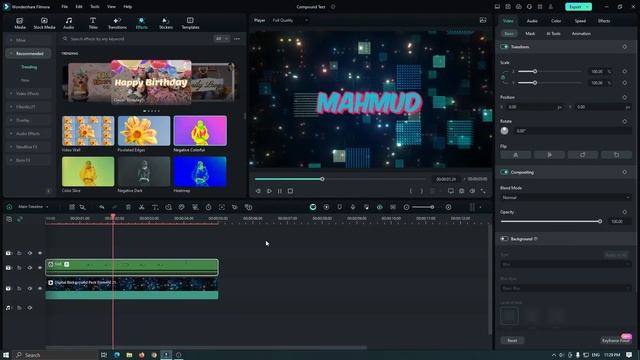Image resolution: width=640 pixels, height=360 pixels.
Task: Click the text tool icon in timeline toolbar
Action: point(155,207)
